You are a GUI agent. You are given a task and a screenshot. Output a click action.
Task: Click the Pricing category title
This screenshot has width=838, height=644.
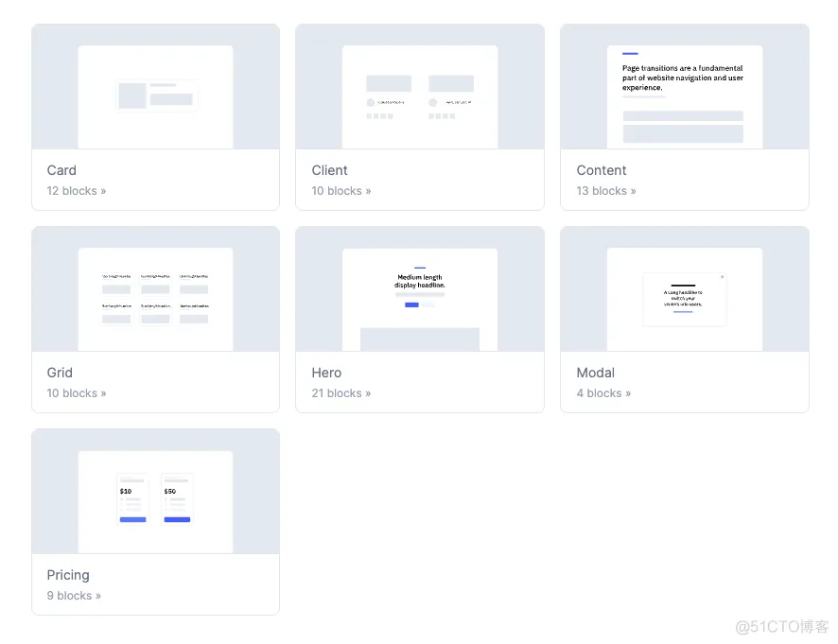coord(68,575)
